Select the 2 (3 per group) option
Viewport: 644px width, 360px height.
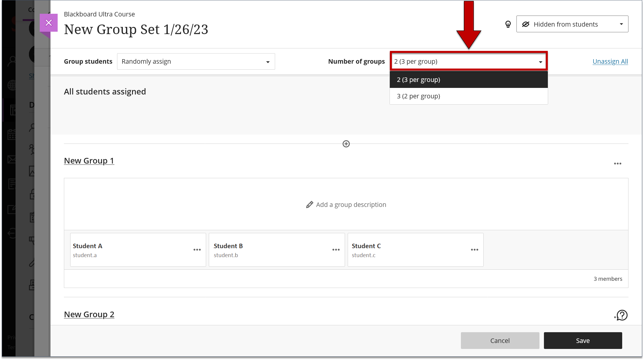(x=418, y=80)
